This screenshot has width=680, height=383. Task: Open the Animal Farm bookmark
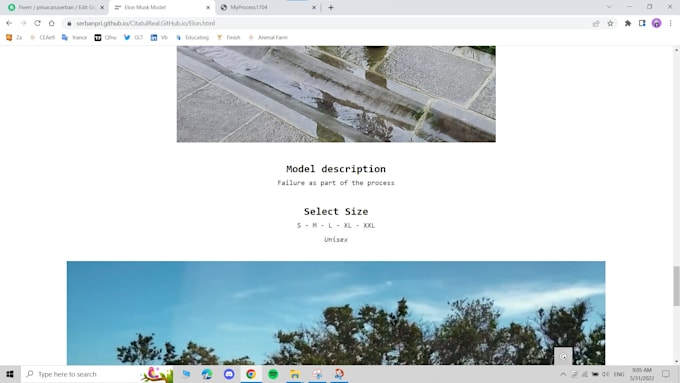(268, 38)
